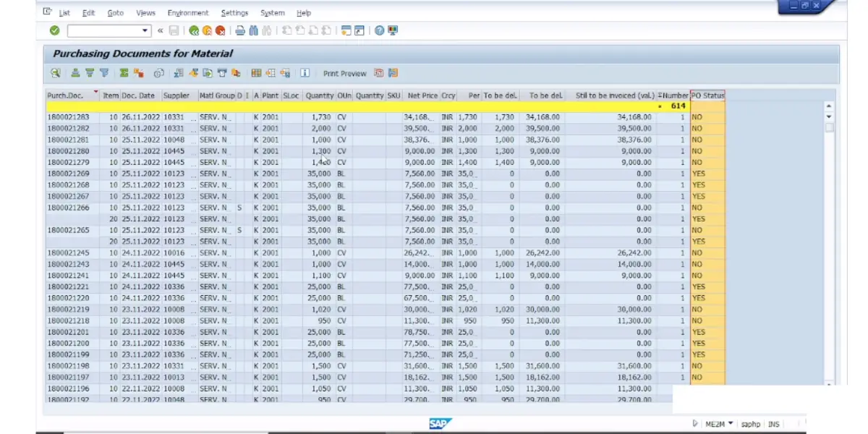Viewport: 868px width, 434px height.
Task: Click the Total sigma icon
Action: point(124,73)
